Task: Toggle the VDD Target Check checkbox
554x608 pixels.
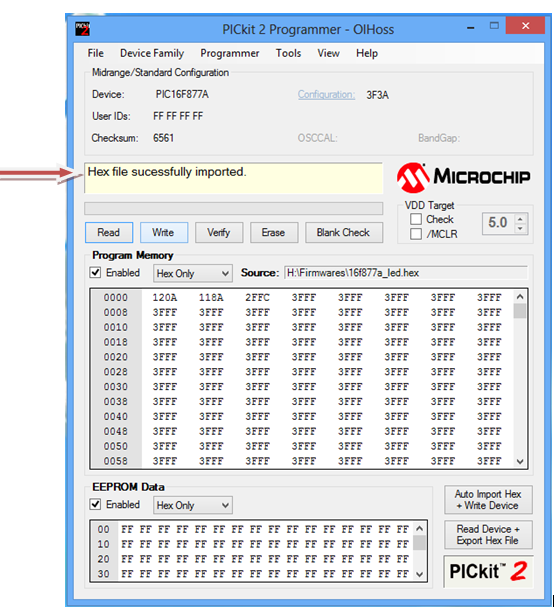Action: (416, 219)
